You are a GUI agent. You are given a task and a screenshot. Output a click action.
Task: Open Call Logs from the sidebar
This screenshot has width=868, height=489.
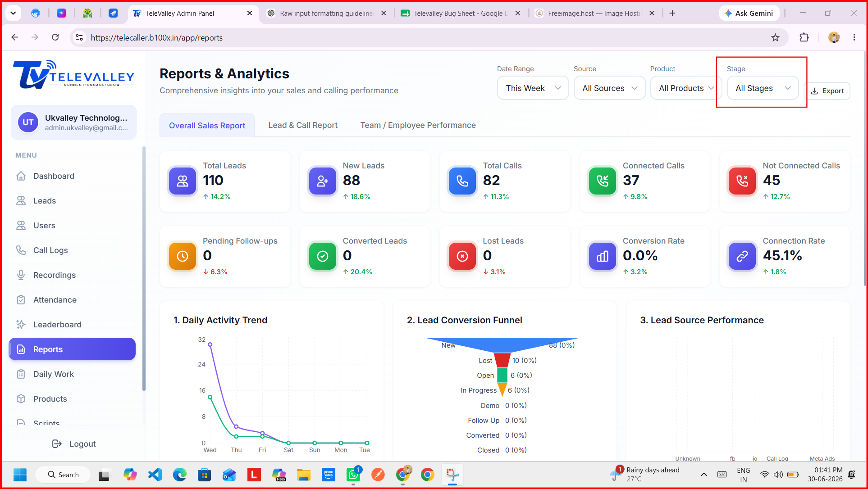click(72, 250)
